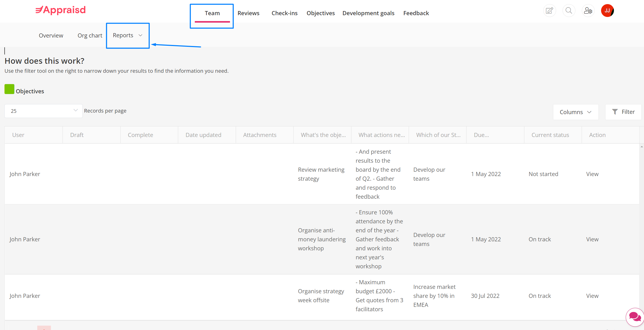The image size is (644, 330).
Task: Click the Appraisd logo
Action: (x=61, y=10)
